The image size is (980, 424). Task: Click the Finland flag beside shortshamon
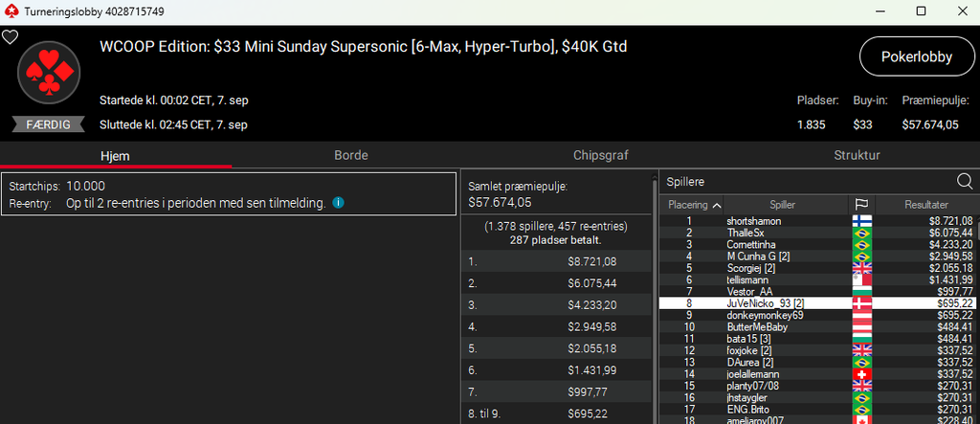pos(861,221)
